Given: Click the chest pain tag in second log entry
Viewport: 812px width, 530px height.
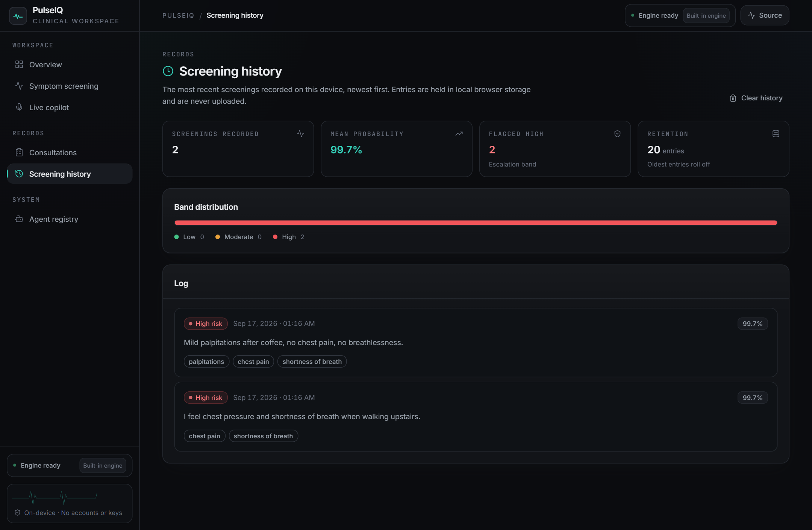Looking at the screenshot, I should (x=205, y=436).
